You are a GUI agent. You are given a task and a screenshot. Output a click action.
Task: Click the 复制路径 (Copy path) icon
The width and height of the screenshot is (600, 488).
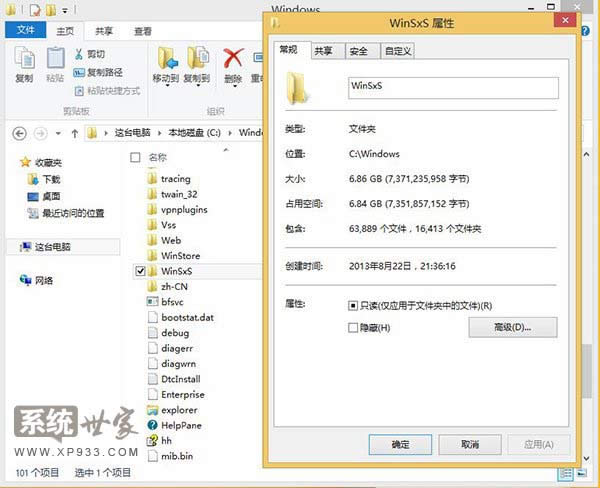tap(77, 72)
